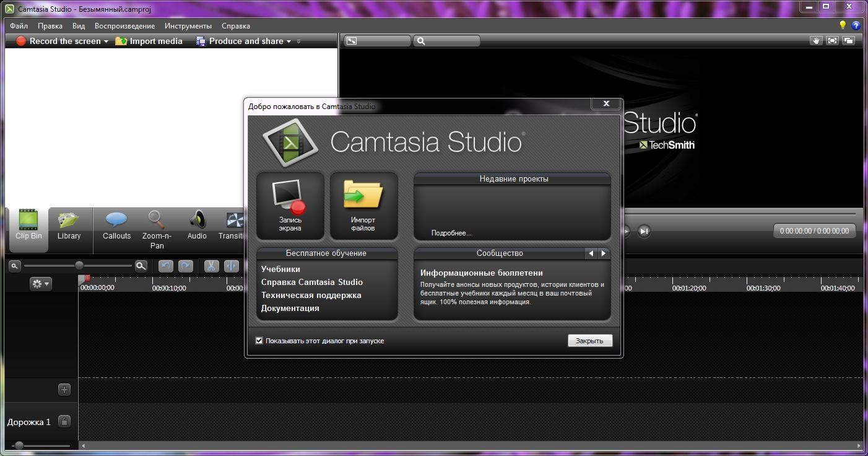Click the add track plus button
Image resolution: width=868 pixels, height=456 pixels.
tap(64, 390)
